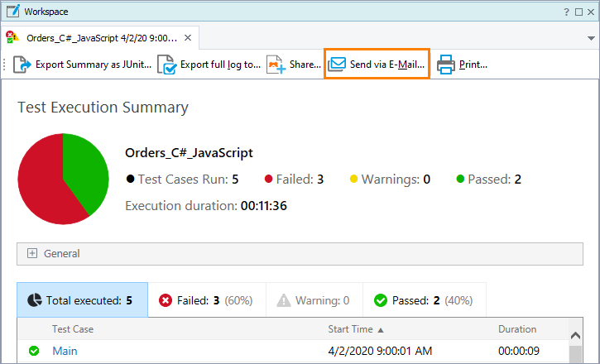Screen dimensions: 600x364
Task: Click the Send via E-Mail envelope icon
Action: tap(337, 65)
